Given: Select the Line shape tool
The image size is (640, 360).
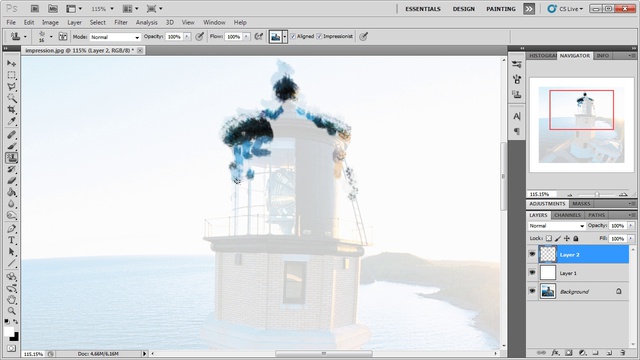Looking at the screenshot, I should click(11, 263).
